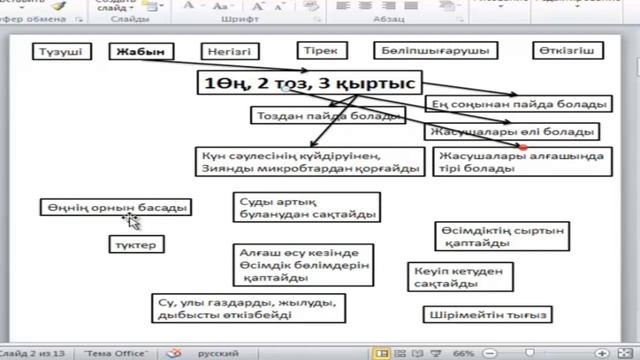Click the 'Тема Office' status entry
640x360 pixels.
tap(116, 353)
